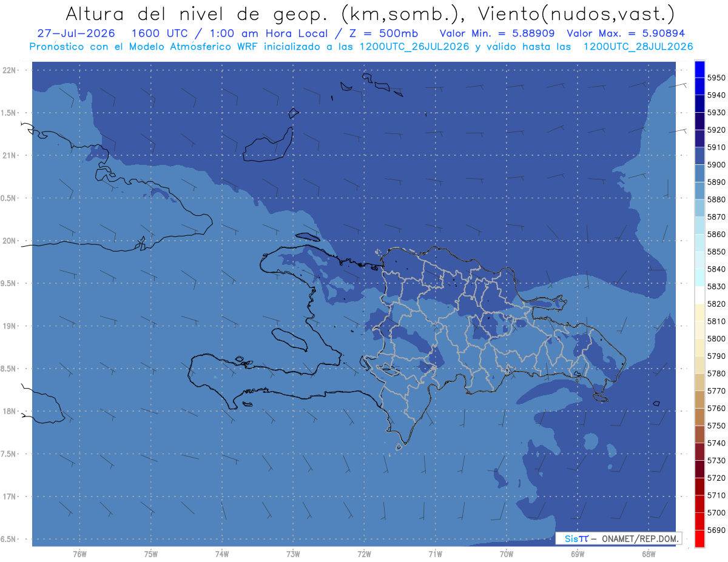
Task: Pick the legend color between 5870 and 5860
Action: pyautogui.click(x=699, y=226)
